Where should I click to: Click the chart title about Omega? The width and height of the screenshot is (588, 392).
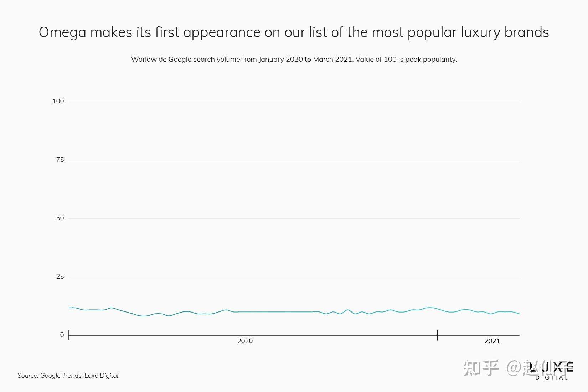[x=294, y=32]
